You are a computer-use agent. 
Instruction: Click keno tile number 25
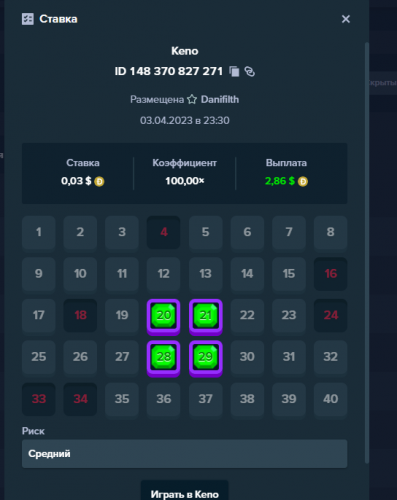pyautogui.click(x=39, y=357)
